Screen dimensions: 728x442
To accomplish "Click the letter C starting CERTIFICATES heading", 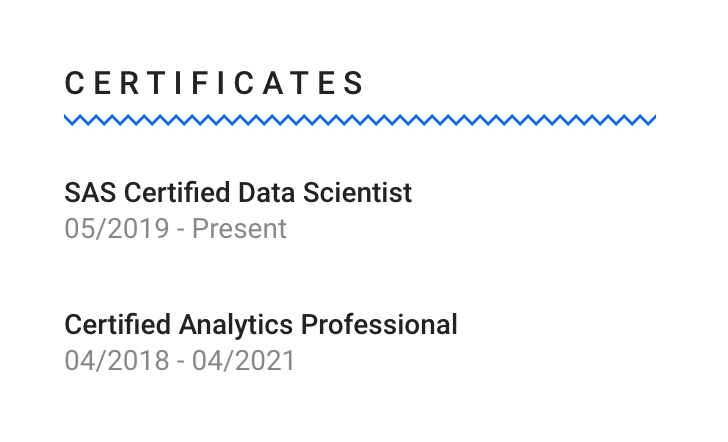I will click(74, 83).
